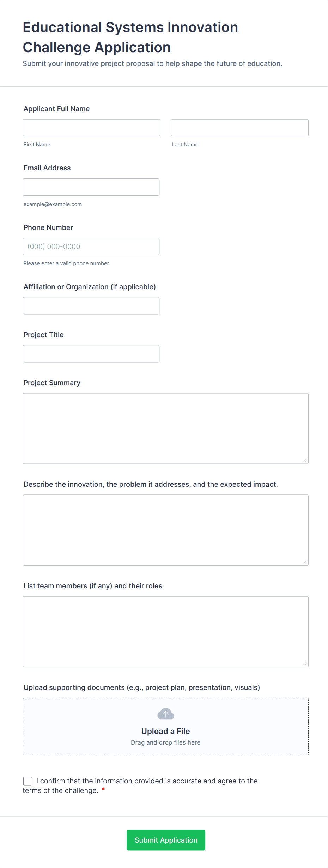Image resolution: width=328 pixels, height=868 pixels.
Task: Click the "Email Address" field label
Action: coord(47,168)
